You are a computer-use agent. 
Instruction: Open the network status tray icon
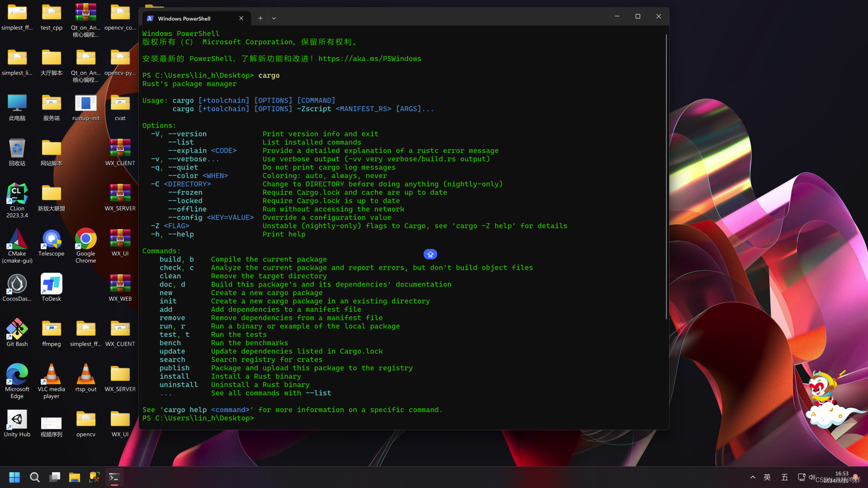[801, 477]
